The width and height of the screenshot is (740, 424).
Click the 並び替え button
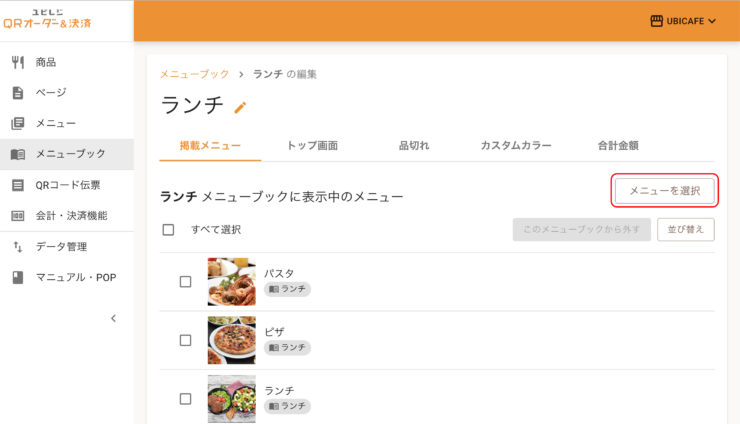click(685, 229)
